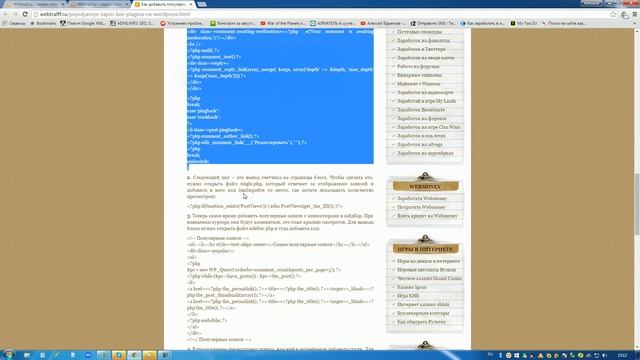Image resolution: width=640 pixels, height=360 pixels.
Task: Open sidebar link 'Игровые автоматы Вулкан'
Action: pyautogui.click(x=426, y=270)
